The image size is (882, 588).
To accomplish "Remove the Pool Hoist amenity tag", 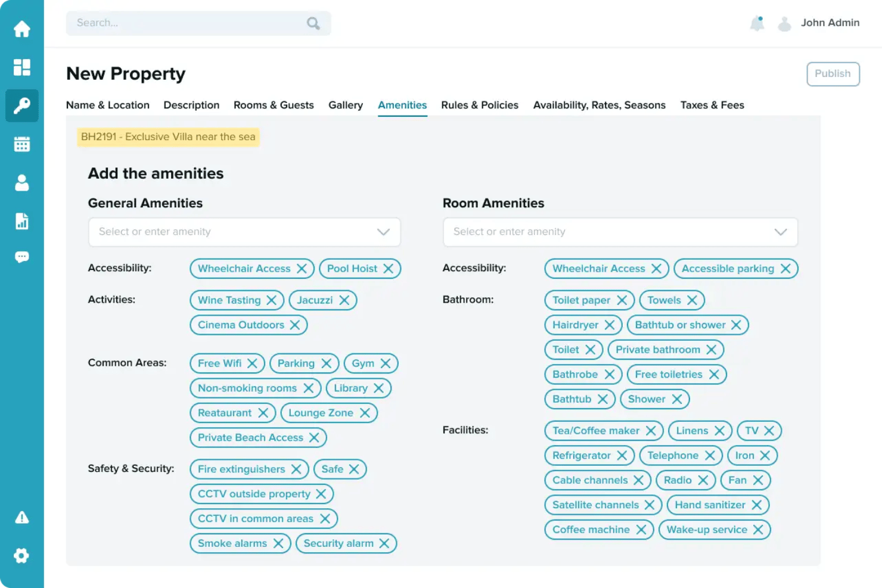I will (388, 269).
